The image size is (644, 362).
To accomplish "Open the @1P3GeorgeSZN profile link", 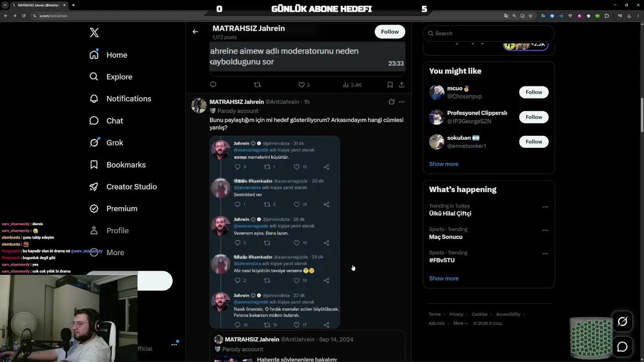I will click(469, 121).
